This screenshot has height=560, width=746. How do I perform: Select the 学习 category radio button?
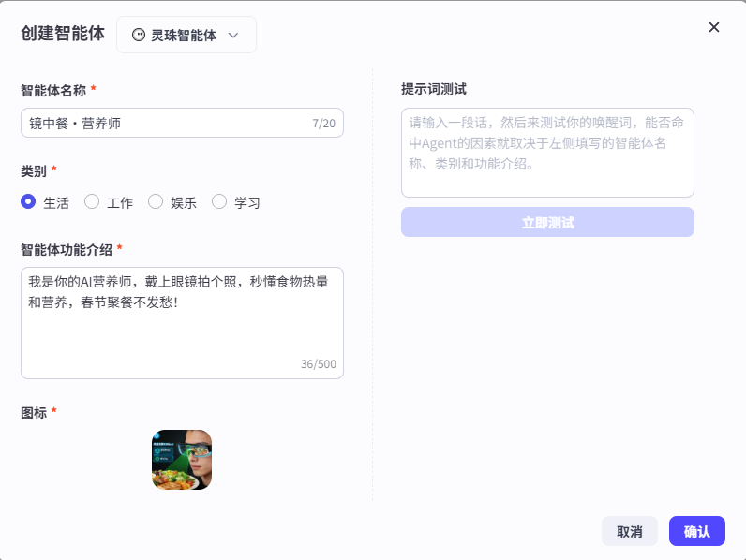[x=219, y=201]
